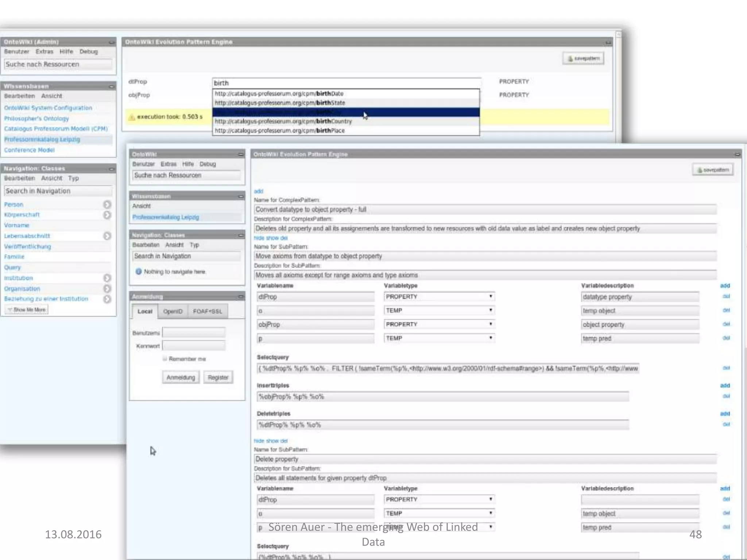Click the arrow icon next to Institution class
747x560 pixels.
tap(107, 278)
